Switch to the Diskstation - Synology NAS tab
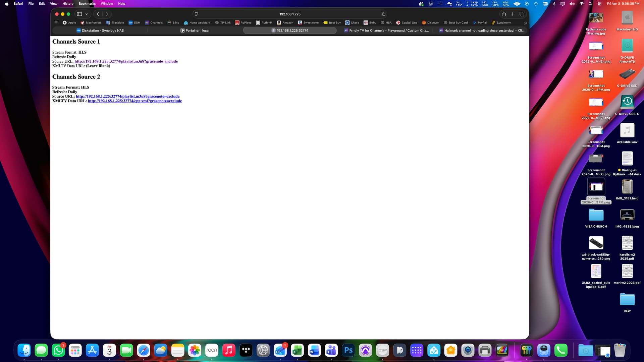Viewport: 644px width, 362px height. coord(100,31)
